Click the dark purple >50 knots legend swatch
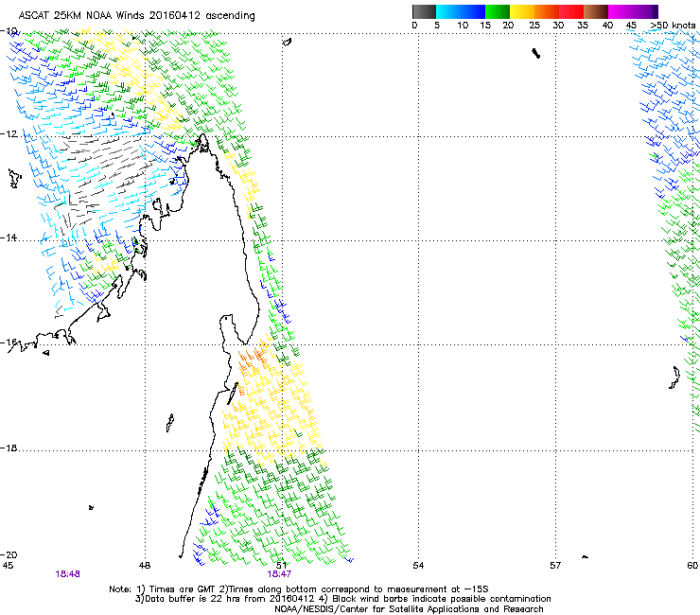 pyautogui.click(x=655, y=11)
